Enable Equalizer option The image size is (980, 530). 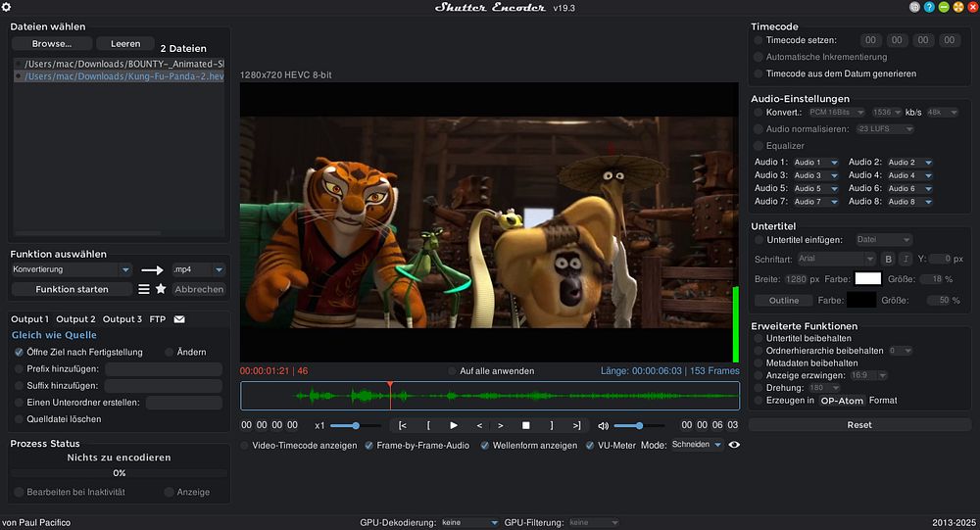pyautogui.click(x=759, y=146)
